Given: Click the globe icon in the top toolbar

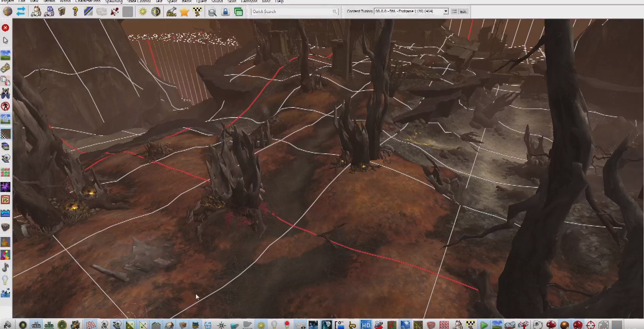Looking at the screenshot, I should point(8,11).
